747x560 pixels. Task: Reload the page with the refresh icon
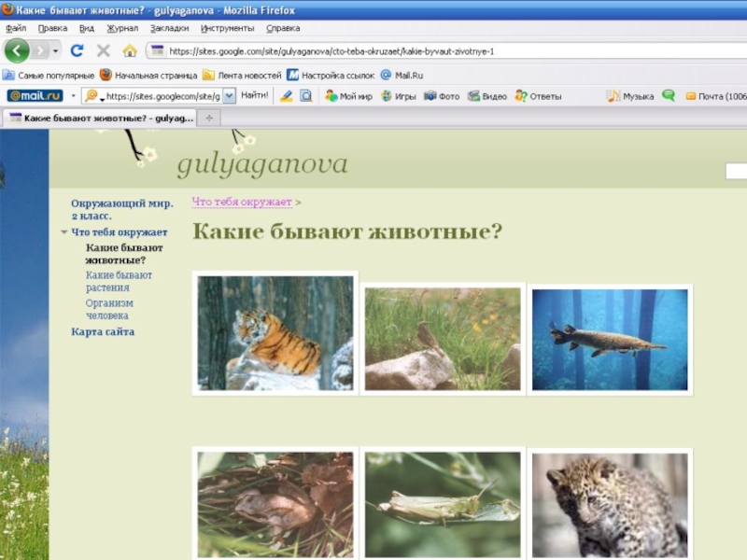pos(77,50)
